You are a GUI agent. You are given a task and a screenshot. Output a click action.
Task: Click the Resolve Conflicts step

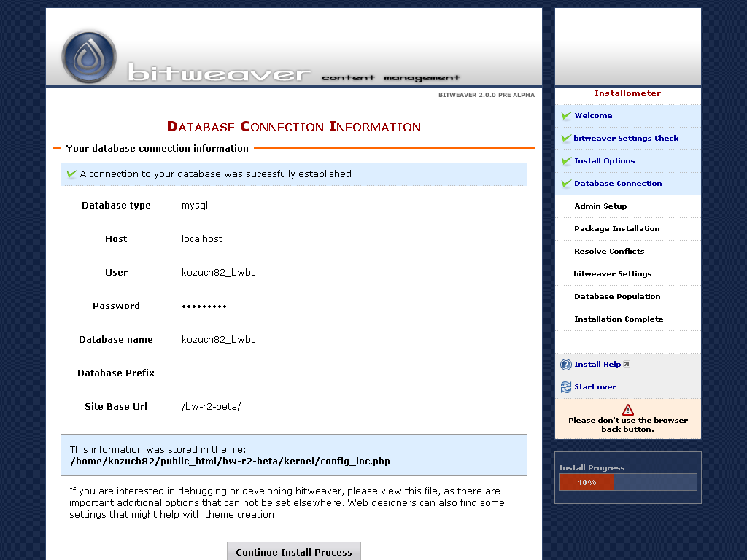pyautogui.click(x=609, y=252)
